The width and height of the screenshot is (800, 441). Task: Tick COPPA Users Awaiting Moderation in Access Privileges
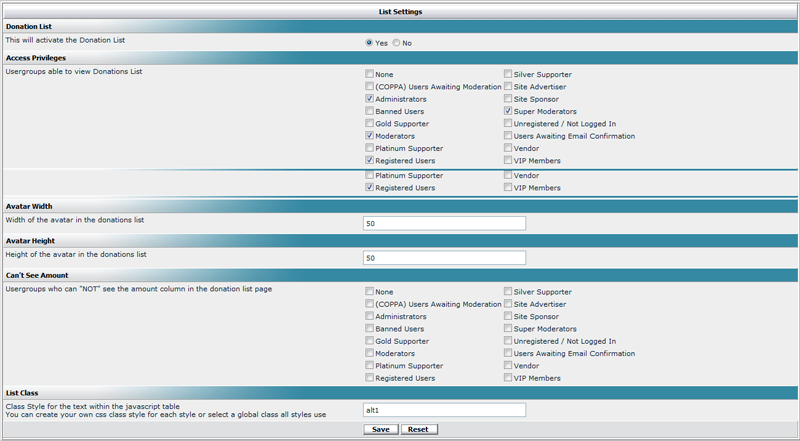[369, 86]
